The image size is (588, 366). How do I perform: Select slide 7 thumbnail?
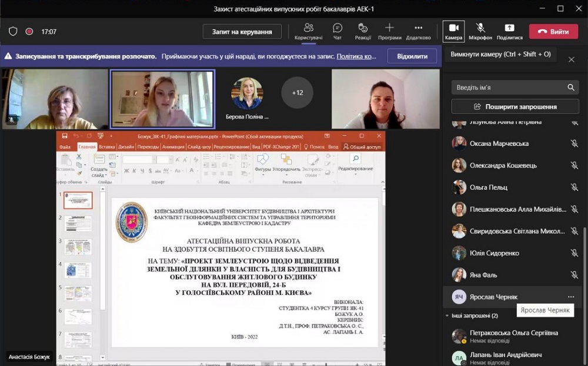click(78, 340)
